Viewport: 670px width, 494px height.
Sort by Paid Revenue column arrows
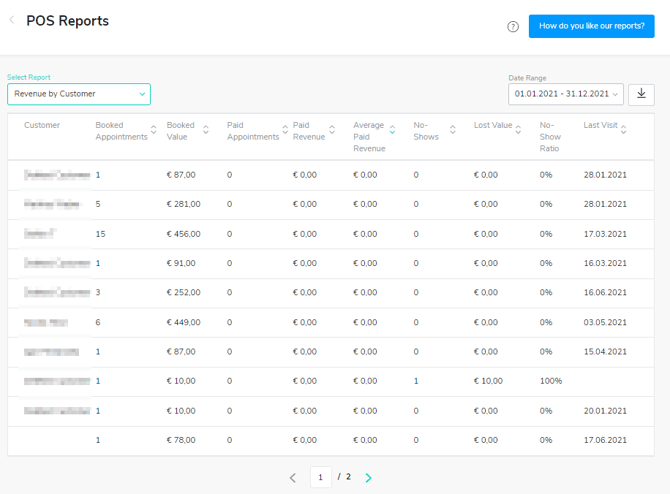330,130
